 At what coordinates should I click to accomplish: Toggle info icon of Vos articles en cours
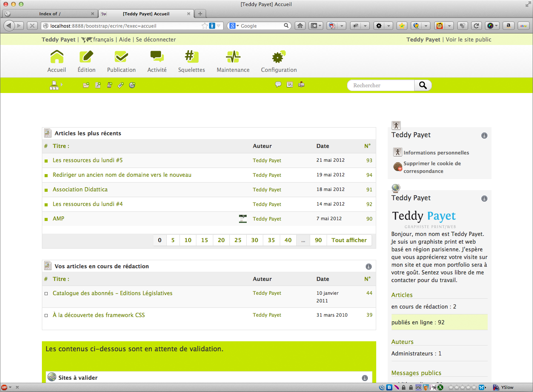pos(369,267)
